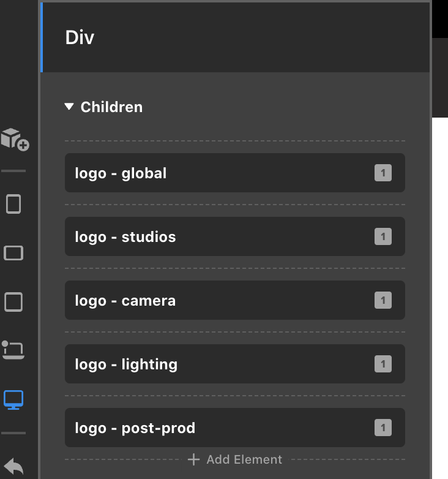Click the count badge on logo - camera
The width and height of the screenshot is (448, 479).
383,300
